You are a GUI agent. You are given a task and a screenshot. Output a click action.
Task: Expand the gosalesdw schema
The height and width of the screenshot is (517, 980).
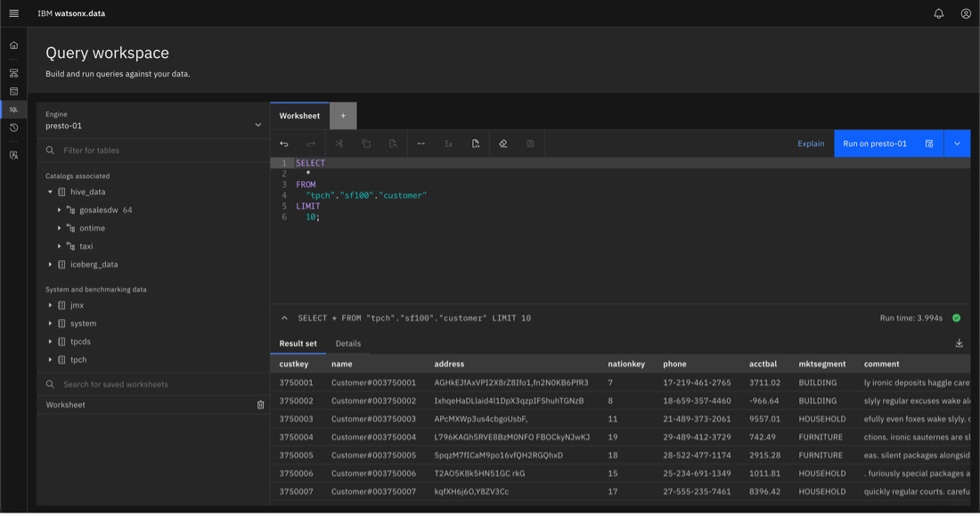coord(61,209)
